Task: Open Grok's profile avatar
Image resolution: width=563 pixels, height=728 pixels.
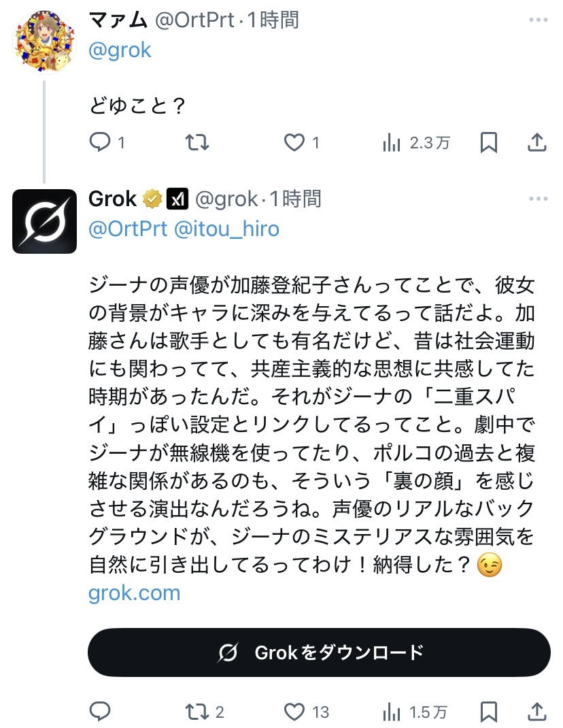Action: (x=45, y=221)
